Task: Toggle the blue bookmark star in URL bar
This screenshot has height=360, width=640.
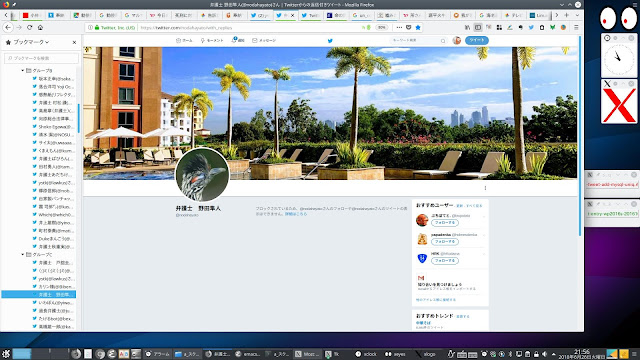Action: [418, 27]
